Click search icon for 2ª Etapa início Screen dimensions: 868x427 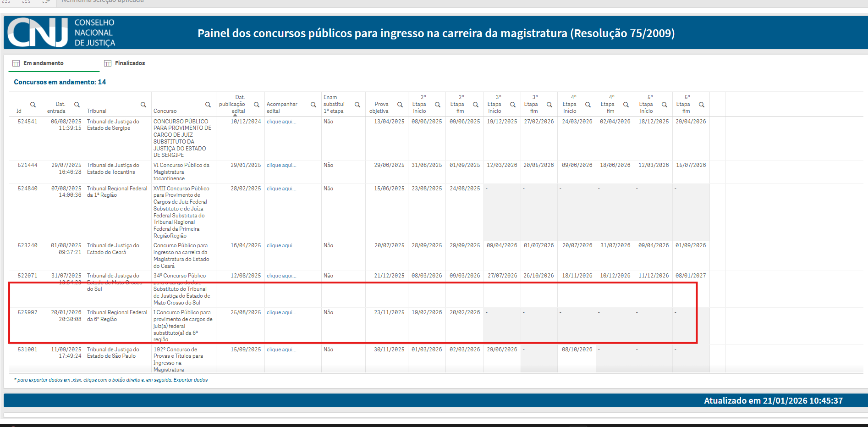click(x=438, y=105)
